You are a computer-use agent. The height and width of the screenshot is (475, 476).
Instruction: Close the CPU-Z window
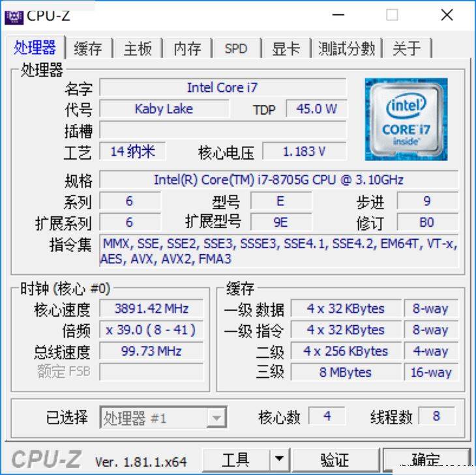(x=447, y=15)
